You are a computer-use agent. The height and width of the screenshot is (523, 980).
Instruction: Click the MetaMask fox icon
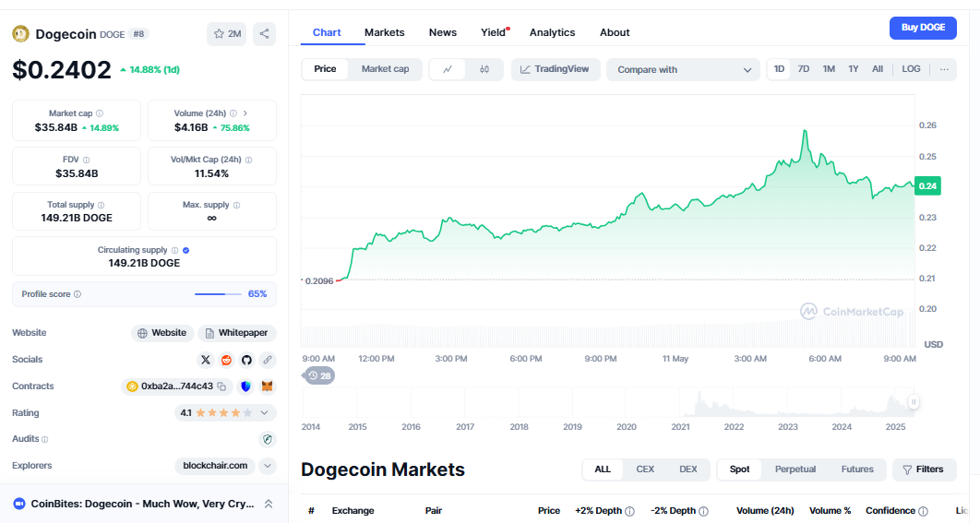point(267,386)
